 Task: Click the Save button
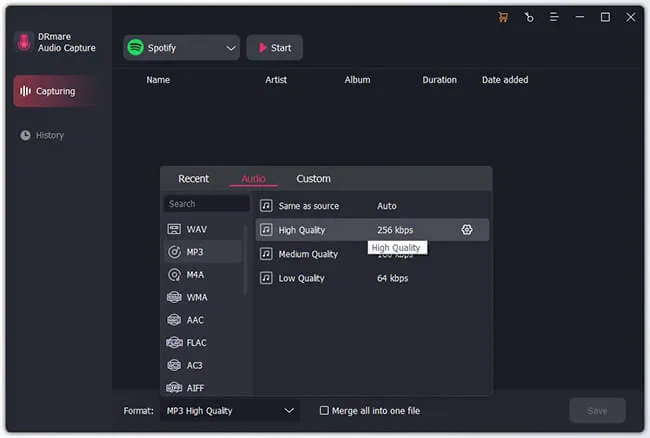(597, 410)
